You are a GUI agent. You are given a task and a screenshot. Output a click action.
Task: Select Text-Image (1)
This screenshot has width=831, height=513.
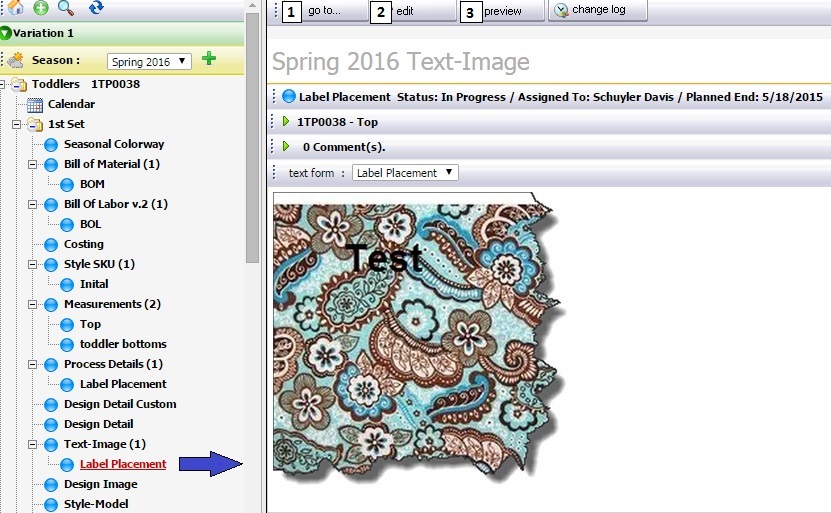click(105, 444)
